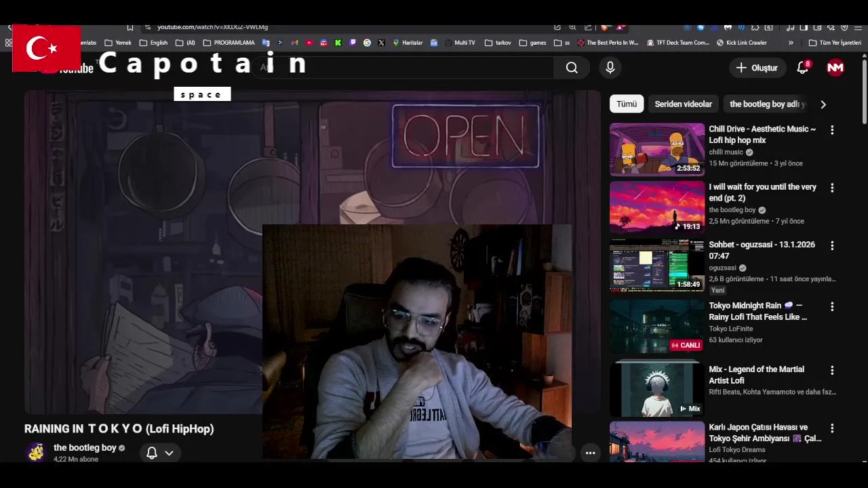Screen dimensions: 868x488
Task: Open Tokyo Midnight Rain live stream title
Action: click(758, 311)
